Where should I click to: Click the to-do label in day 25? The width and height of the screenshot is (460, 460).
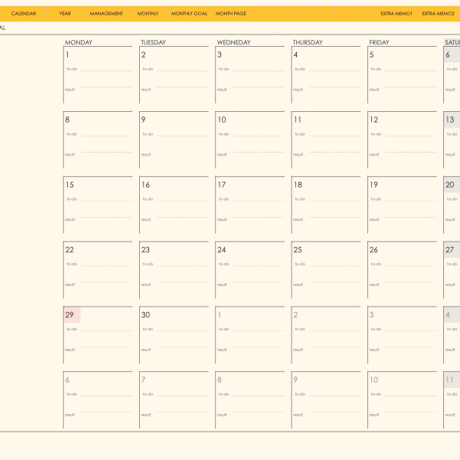(x=300, y=264)
